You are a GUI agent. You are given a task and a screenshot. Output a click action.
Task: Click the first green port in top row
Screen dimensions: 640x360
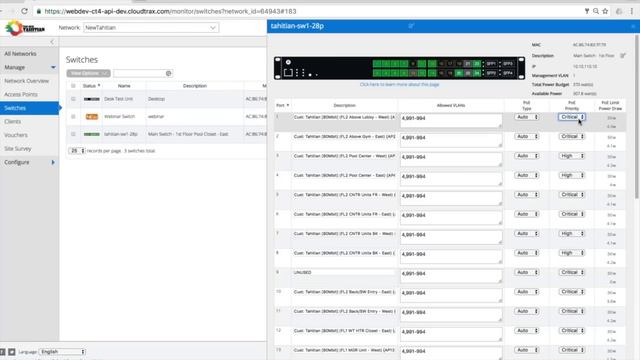click(x=377, y=64)
